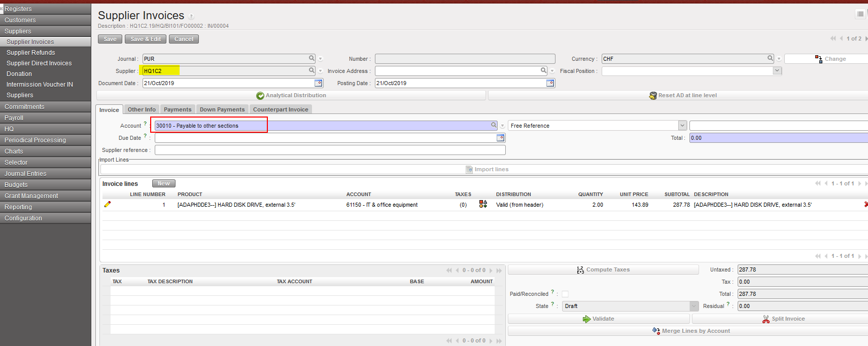The height and width of the screenshot is (346, 868).
Task: Open the Counterpart Invoice tab
Action: 281,109
